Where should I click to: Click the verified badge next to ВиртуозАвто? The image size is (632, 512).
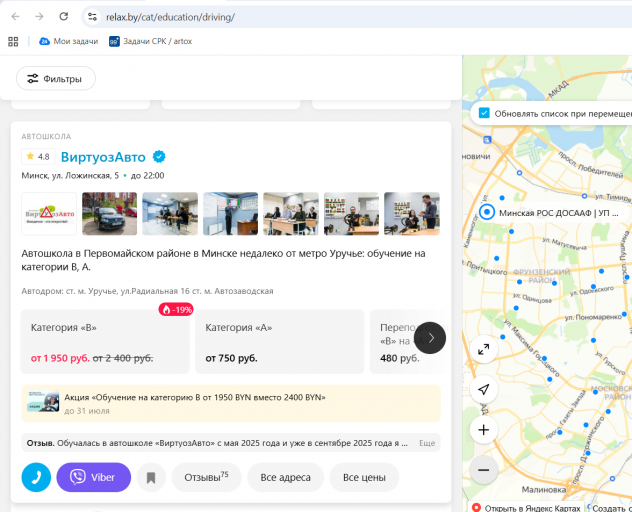159,156
